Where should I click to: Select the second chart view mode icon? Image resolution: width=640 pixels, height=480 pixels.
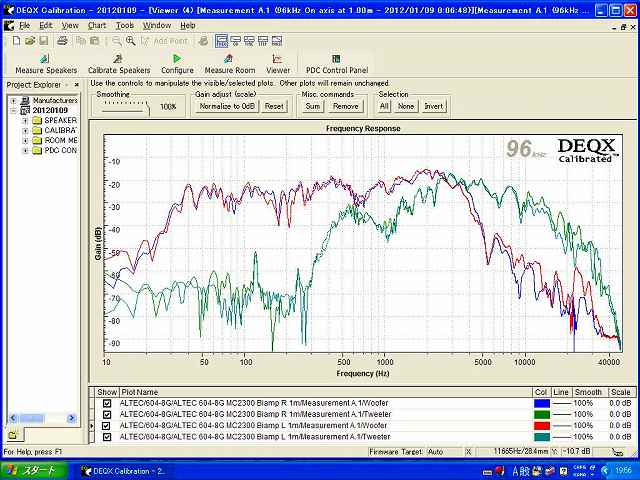tap(236, 40)
